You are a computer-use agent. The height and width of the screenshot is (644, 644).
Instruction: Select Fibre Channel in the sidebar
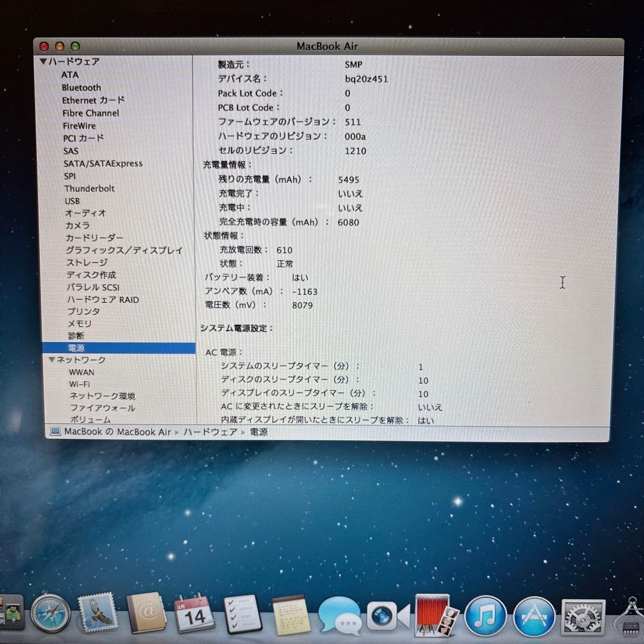pos(91,113)
